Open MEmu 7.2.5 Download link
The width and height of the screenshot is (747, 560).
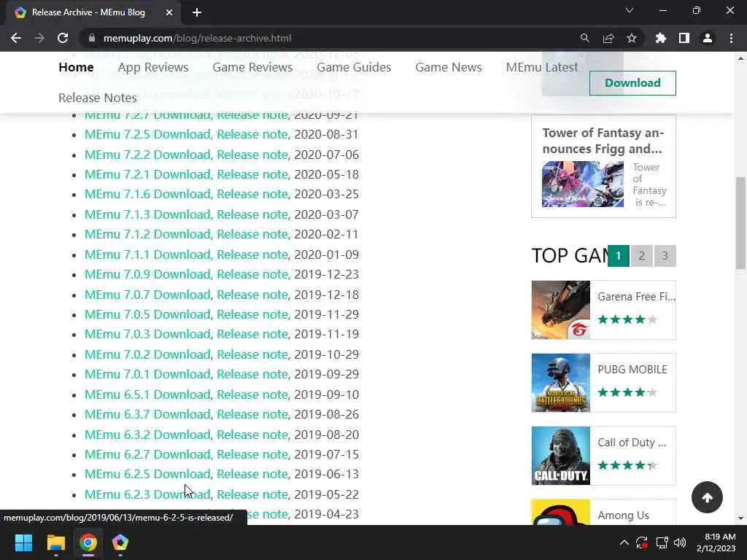tap(147, 134)
